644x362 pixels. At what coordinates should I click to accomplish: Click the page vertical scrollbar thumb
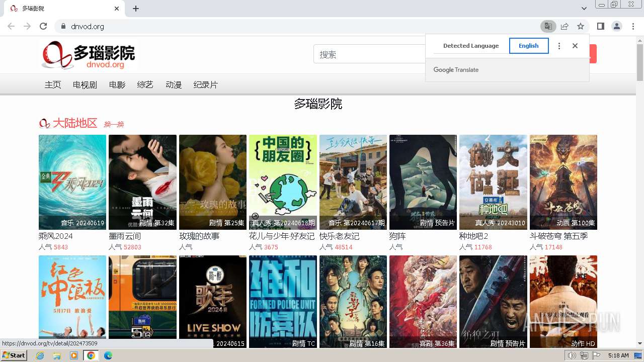(x=640, y=61)
